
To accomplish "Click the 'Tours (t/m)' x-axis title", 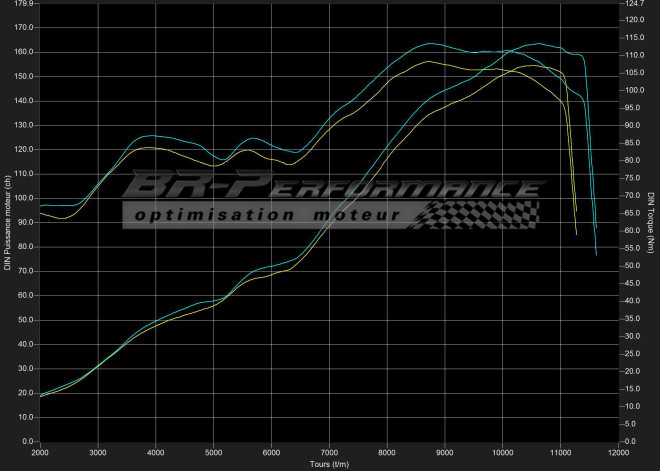I will point(329,464).
